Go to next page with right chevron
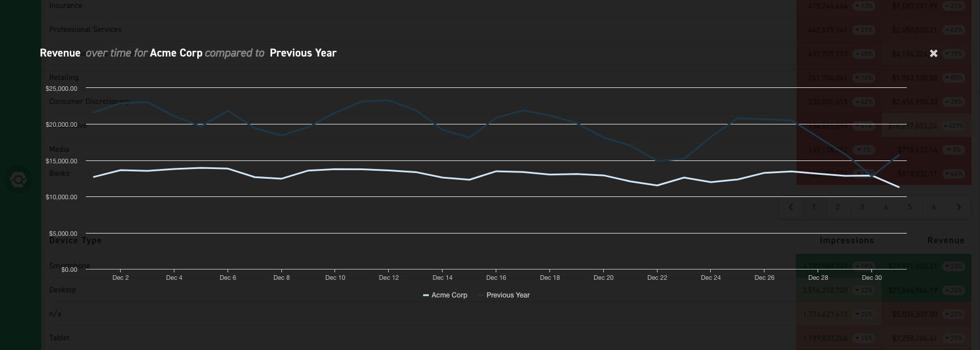Viewport: 980px width, 350px height. [959, 207]
